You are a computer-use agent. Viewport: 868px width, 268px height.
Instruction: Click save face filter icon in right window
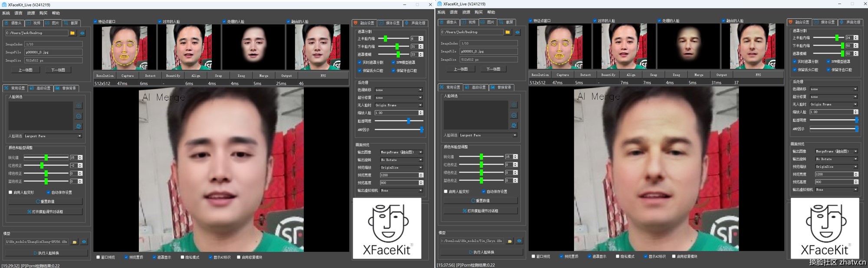514,126
